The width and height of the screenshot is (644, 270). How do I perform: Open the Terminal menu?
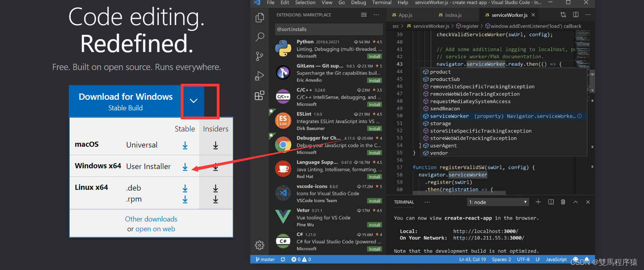[382, 2]
